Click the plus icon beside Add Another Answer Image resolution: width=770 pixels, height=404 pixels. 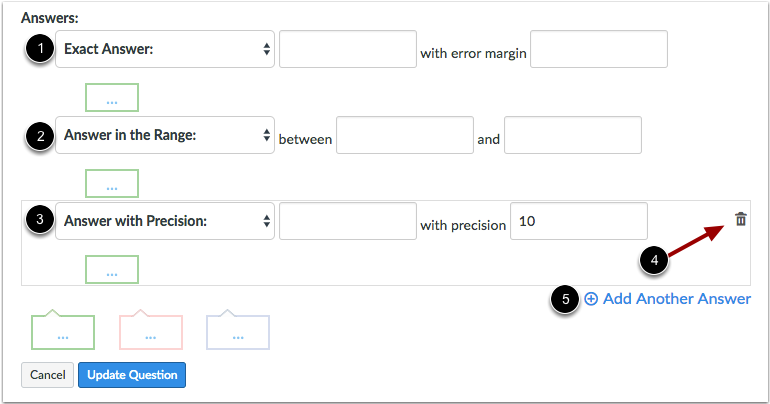(x=591, y=298)
